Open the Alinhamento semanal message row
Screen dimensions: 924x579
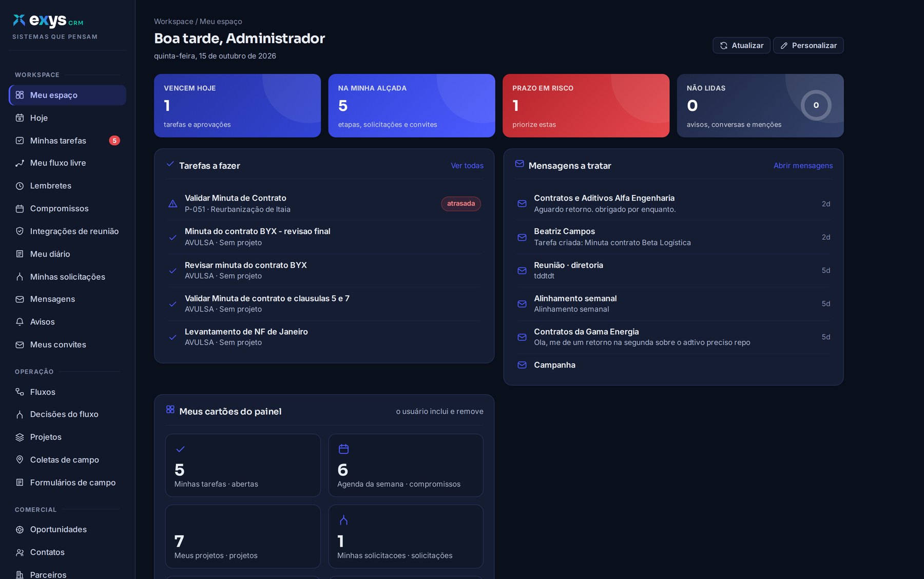673,304
